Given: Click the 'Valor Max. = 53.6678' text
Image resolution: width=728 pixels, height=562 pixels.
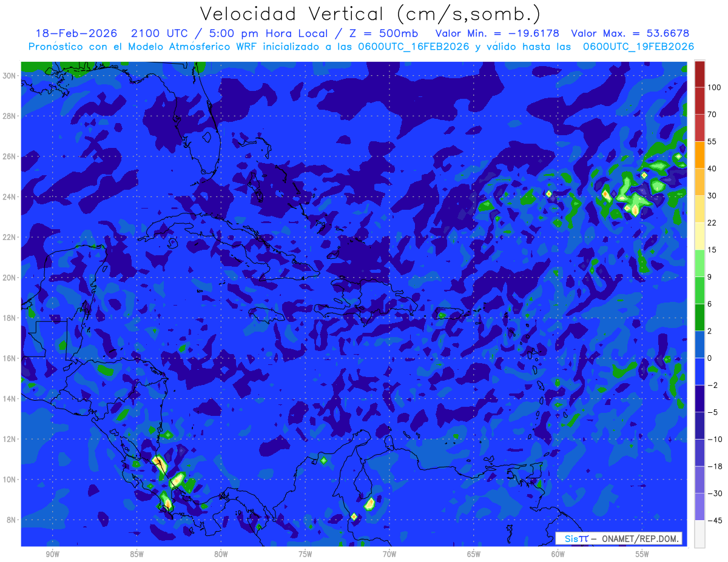Looking at the screenshot, I should [x=630, y=33].
